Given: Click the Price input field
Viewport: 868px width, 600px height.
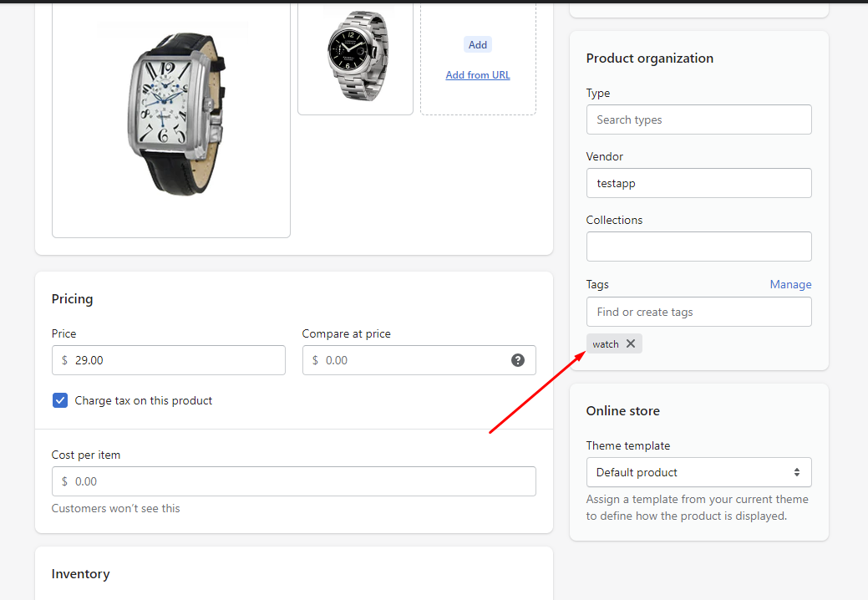Looking at the screenshot, I should [175, 360].
